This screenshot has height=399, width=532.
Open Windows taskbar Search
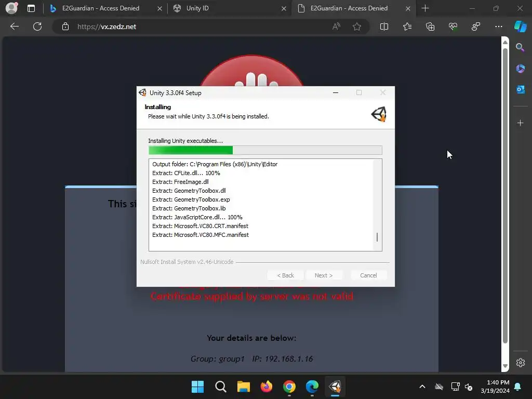point(220,387)
